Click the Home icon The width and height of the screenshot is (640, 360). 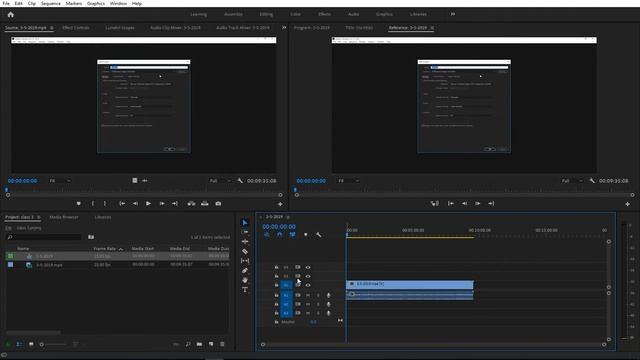11,14
